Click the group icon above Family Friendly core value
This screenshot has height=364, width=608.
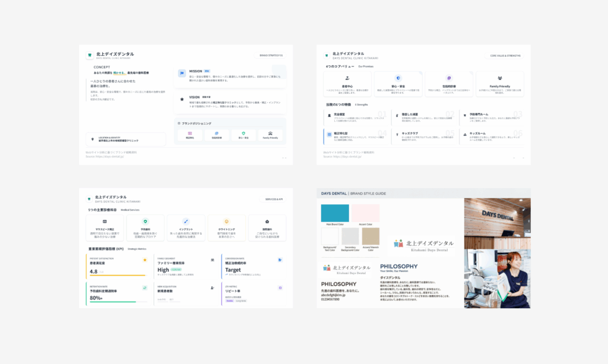[500, 78]
